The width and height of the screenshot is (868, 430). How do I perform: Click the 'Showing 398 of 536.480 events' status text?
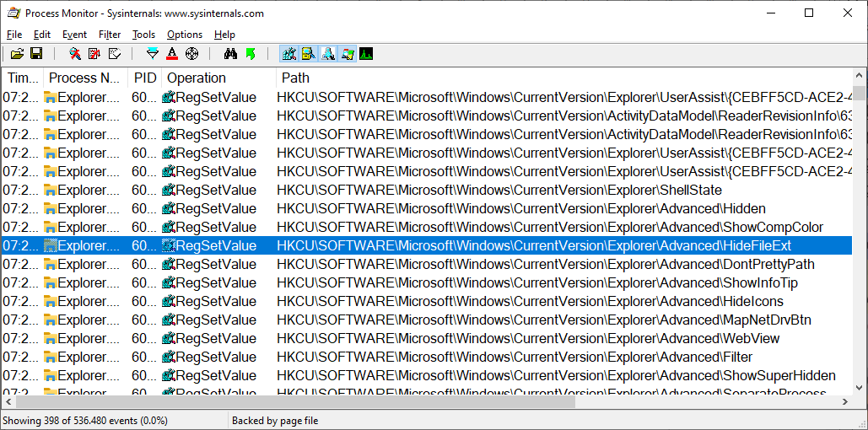pyautogui.click(x=85, y=421)
